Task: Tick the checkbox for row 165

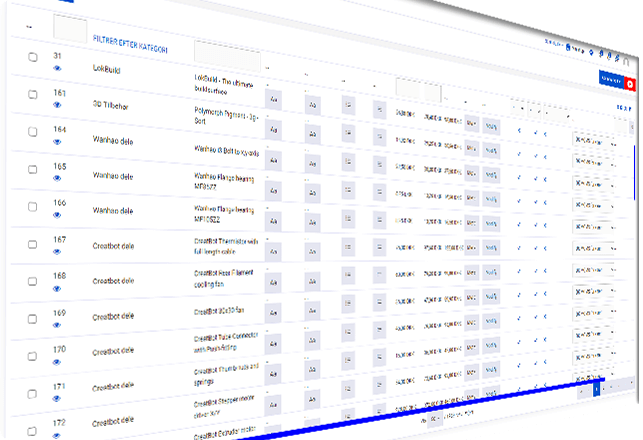Action: [x=33, y=167]
